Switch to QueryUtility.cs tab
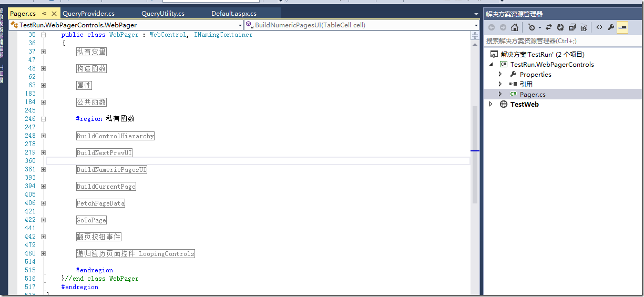This screenshot has width=644, height=297. point(163,14)
